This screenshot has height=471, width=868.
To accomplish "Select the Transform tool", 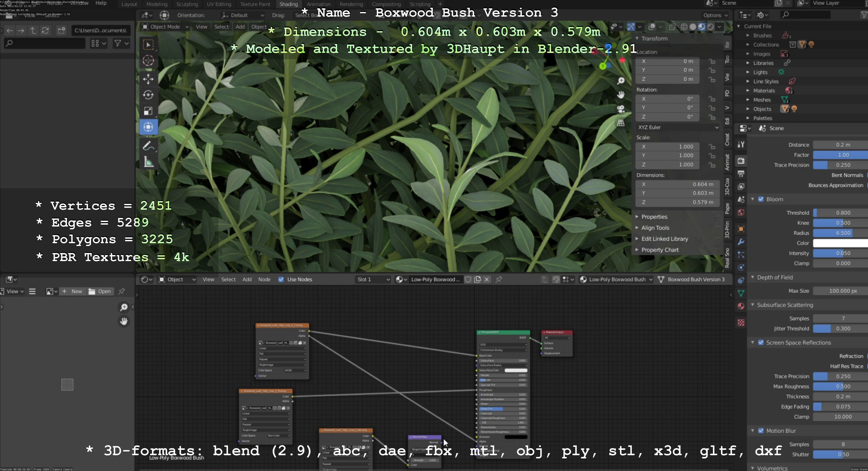I will tap(148, 127).
